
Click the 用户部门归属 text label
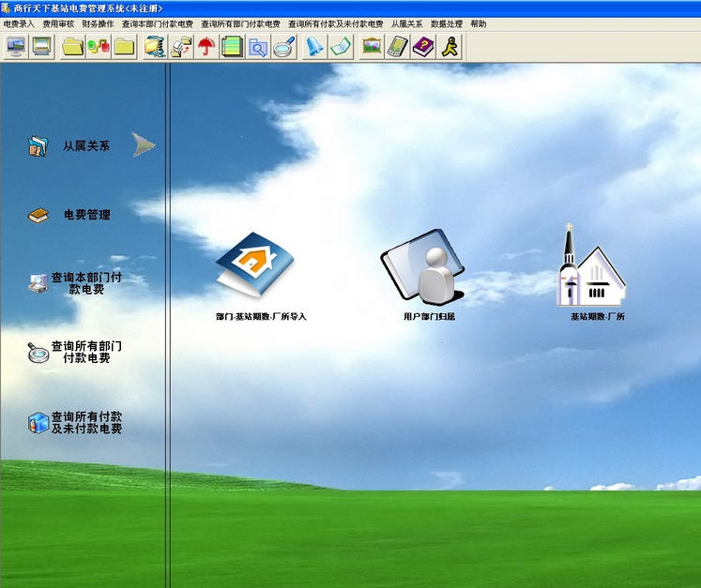429,317
